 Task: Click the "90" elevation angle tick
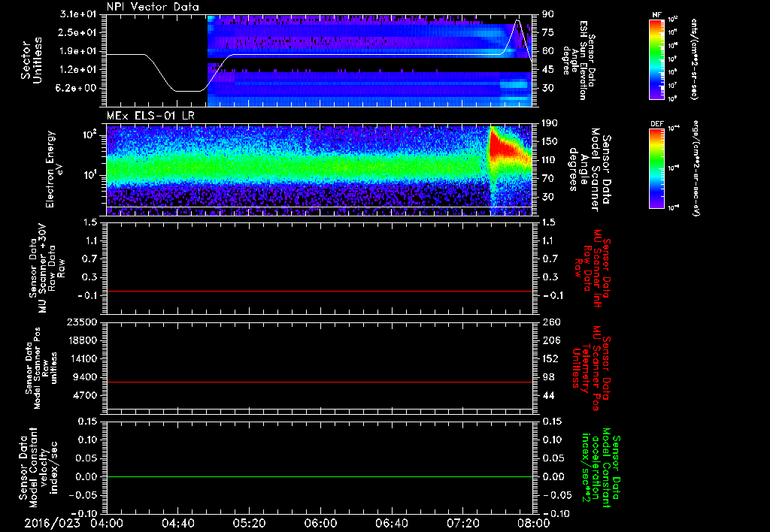[x=548, y=14]
